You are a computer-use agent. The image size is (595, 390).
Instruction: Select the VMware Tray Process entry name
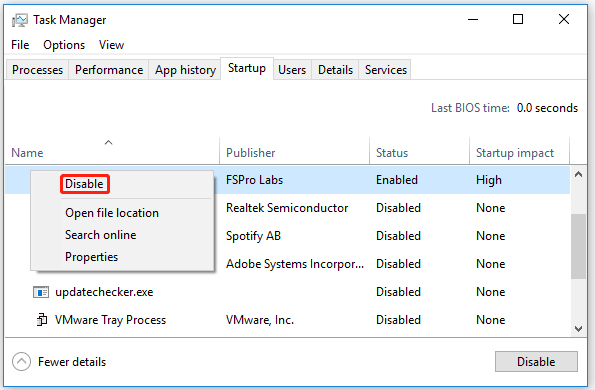(110, 320)
